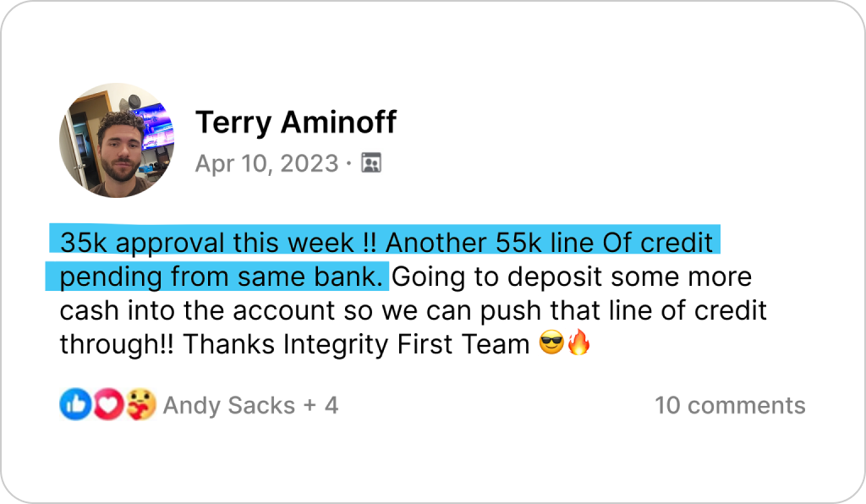The width and height of the screenshot is (866, 504).
Task: Click highlighted text 'pending from same bank.'
Action: point(221,277)
